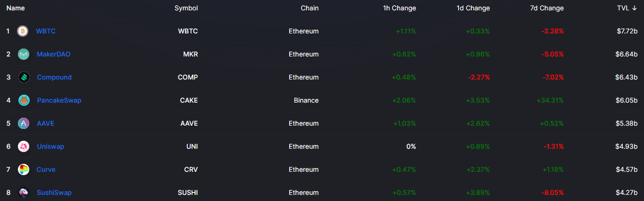Sort by 1h Change column header
Screen dimensions: 644x201
(400, 8)
